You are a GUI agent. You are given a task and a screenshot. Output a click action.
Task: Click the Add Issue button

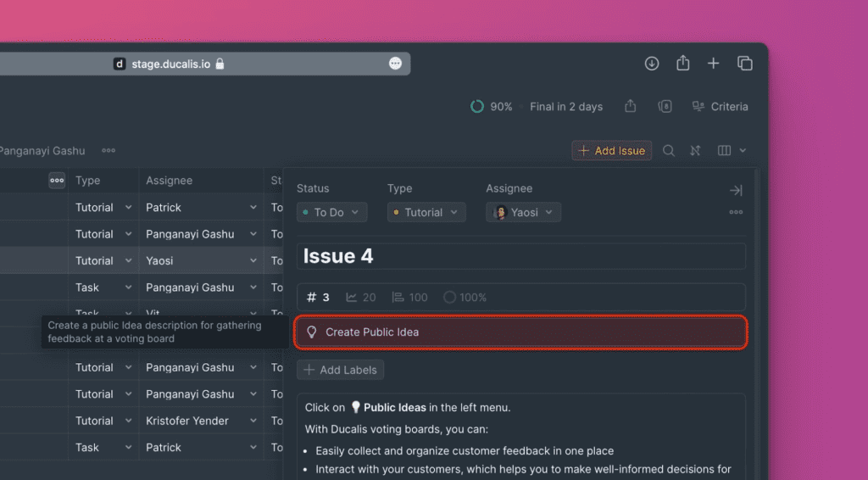tap(611, 151)
